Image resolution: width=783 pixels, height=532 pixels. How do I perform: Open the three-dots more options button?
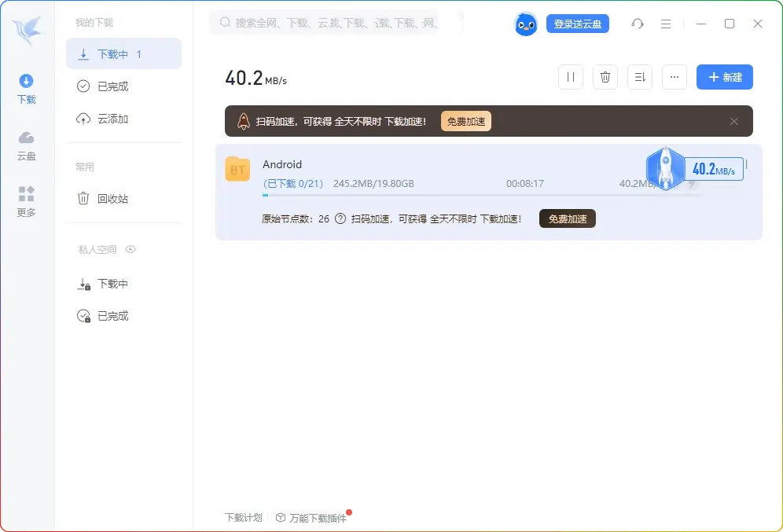click(x=675, y=77)
